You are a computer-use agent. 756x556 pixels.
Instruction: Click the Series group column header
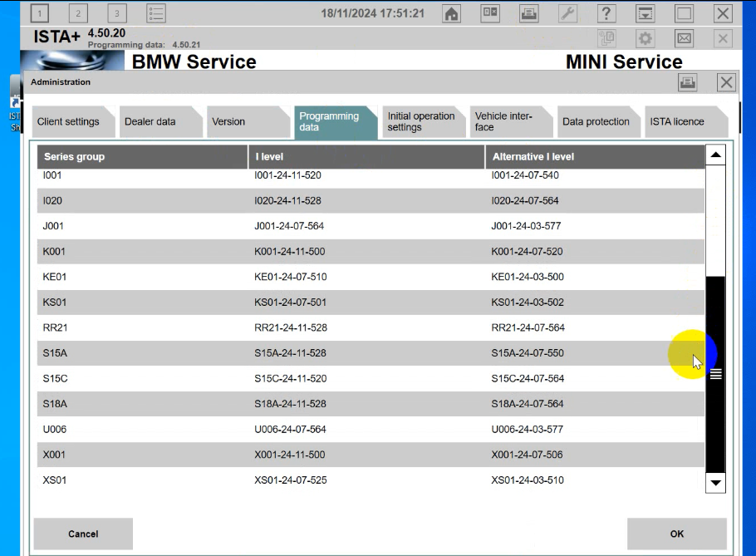tap(142, 157)
